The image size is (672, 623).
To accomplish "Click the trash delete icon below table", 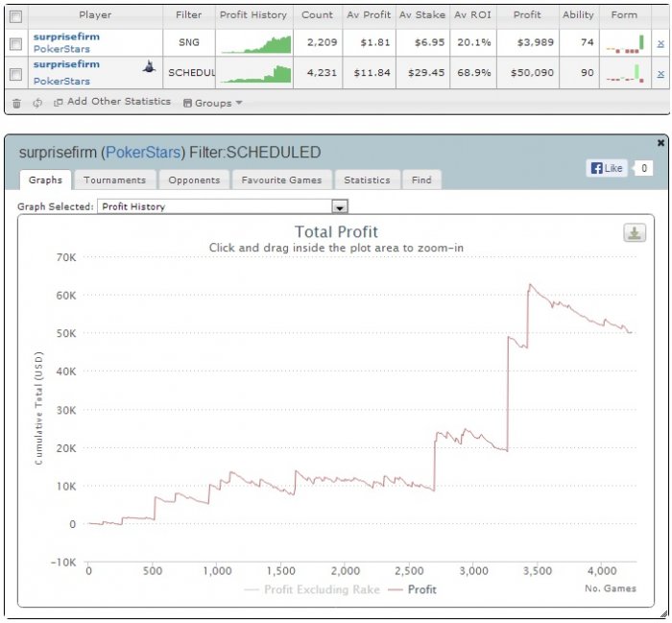I will [x=16, y=104].
